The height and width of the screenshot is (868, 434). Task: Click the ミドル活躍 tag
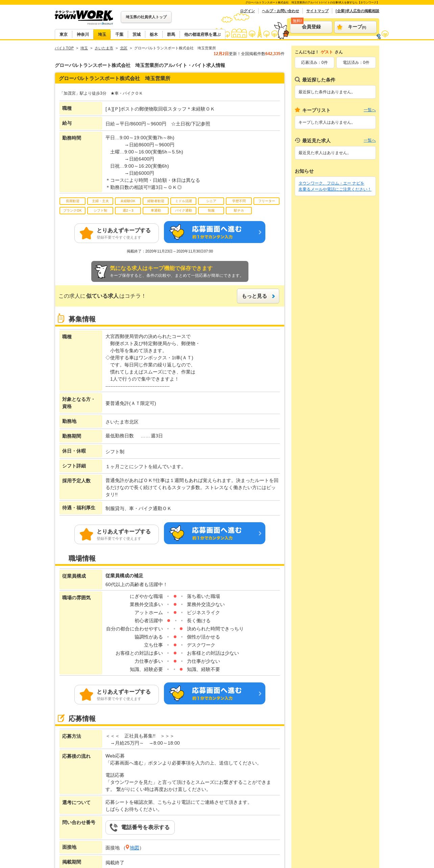tap(184, 201)
